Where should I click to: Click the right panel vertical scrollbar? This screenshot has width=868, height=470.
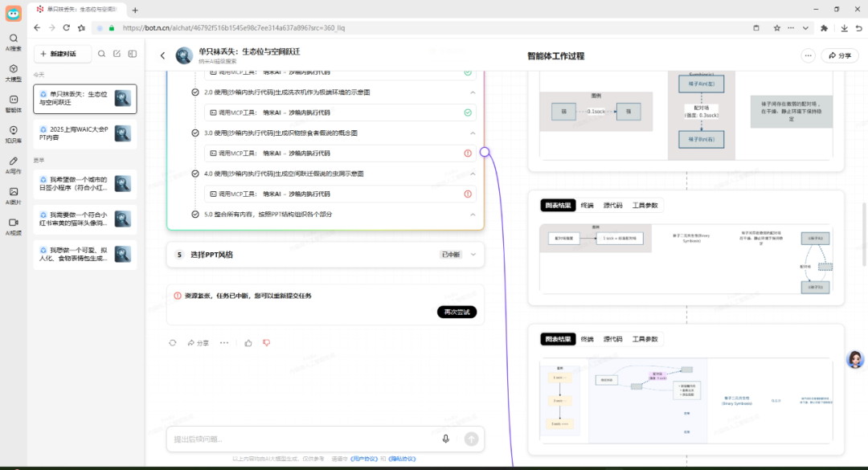pos(864,241)
